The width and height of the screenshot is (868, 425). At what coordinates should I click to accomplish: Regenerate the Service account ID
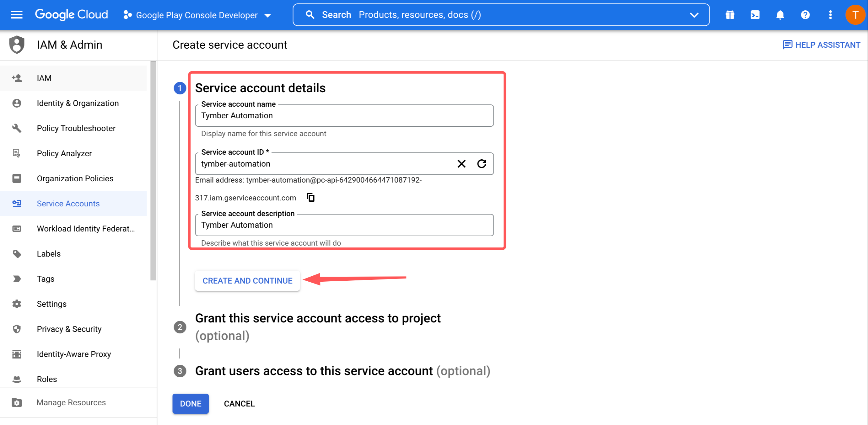pyautogui.click(x=482, y=164)
